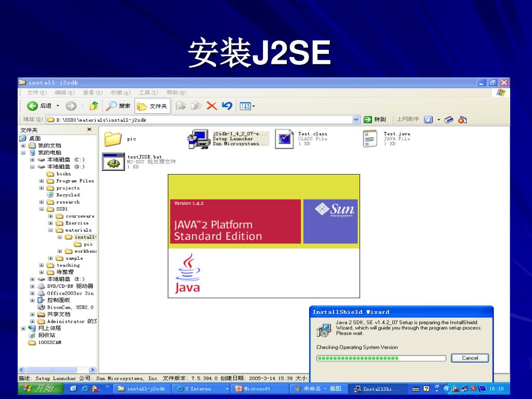Click the Forward arrow icon

click(x=71, y=106)
